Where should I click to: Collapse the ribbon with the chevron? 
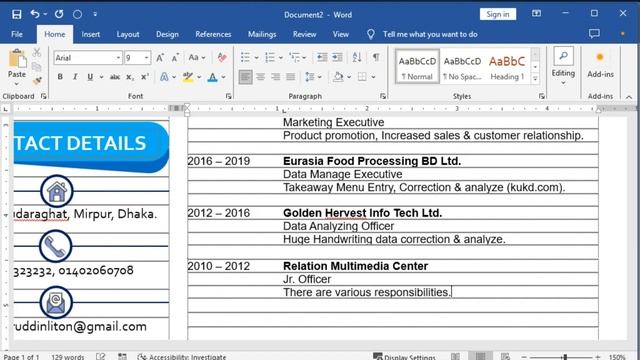pyautogui.click(x=629, y=97)
